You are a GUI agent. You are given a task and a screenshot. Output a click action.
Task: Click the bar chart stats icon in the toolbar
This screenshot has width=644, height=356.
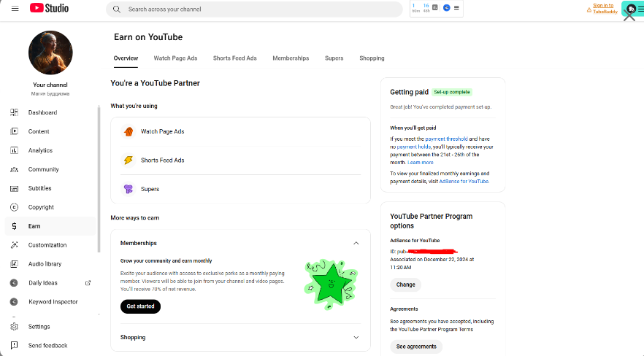[435, 7]
